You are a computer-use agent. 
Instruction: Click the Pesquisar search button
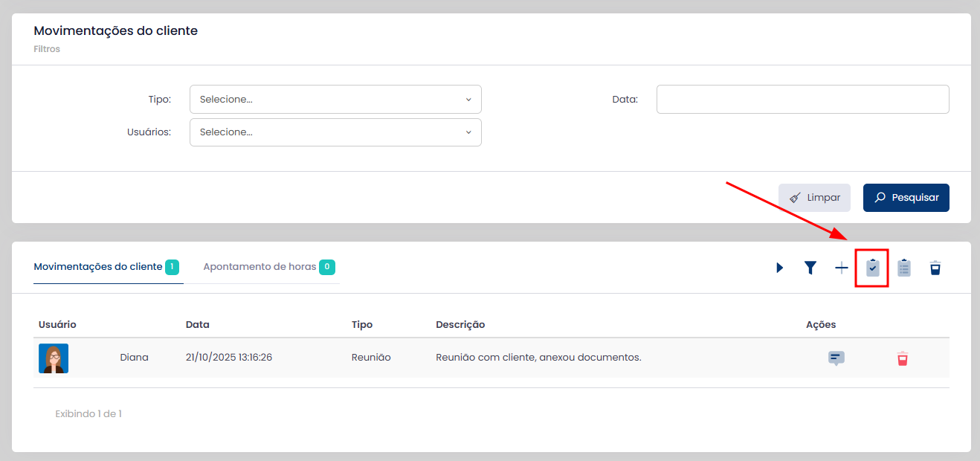(906, 198)
